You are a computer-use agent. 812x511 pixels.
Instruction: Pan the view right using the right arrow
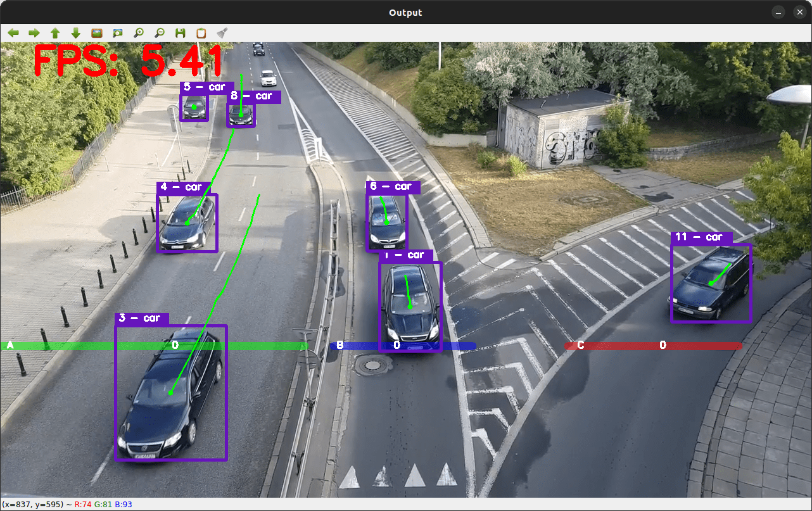(x=34, y=33)
